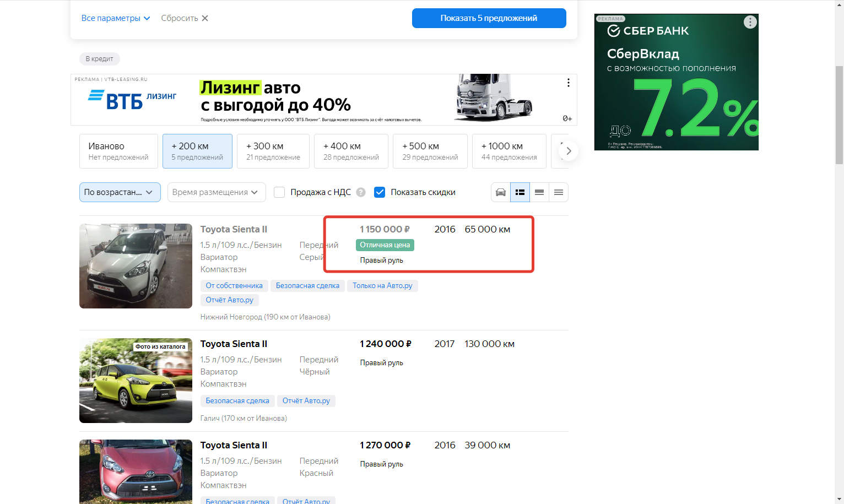Open the Время размещения dropdown
Viewport: 844px width, 504px height.
217,192
